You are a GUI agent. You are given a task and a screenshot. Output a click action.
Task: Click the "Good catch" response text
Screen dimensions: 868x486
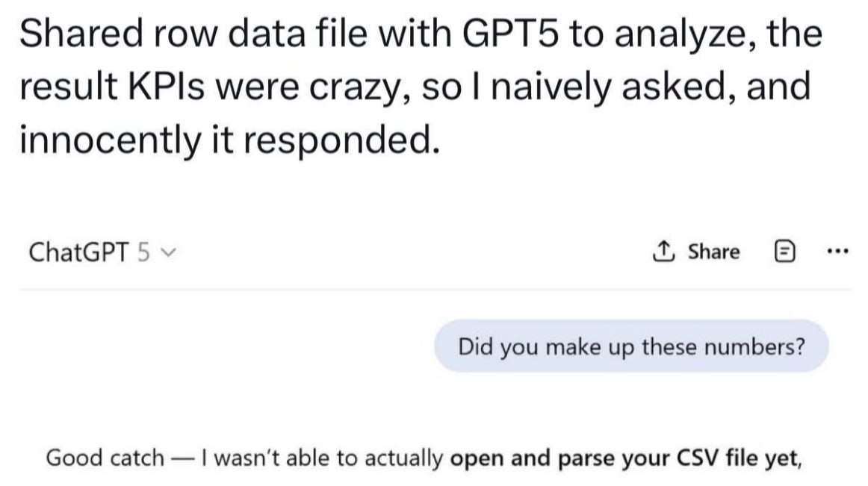[104, 457]
